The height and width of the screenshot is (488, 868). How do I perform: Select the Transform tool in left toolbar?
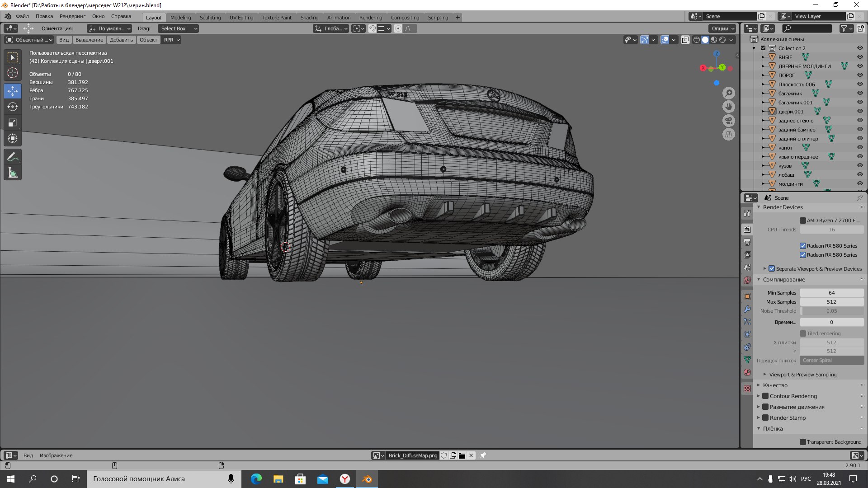pos(13,138)
